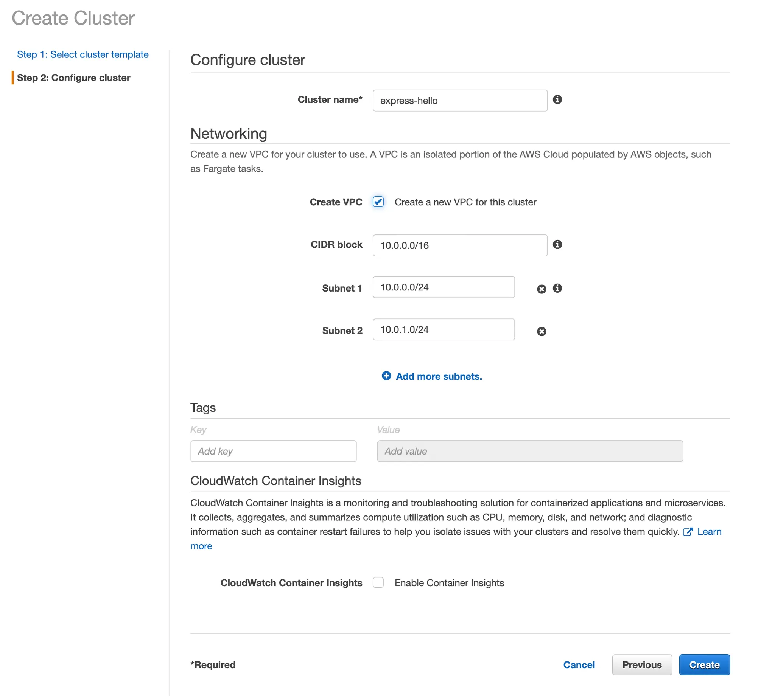This screenshot has height=700, width=775.
Task: Click the Subnet 1 text field
Action: 443,287
